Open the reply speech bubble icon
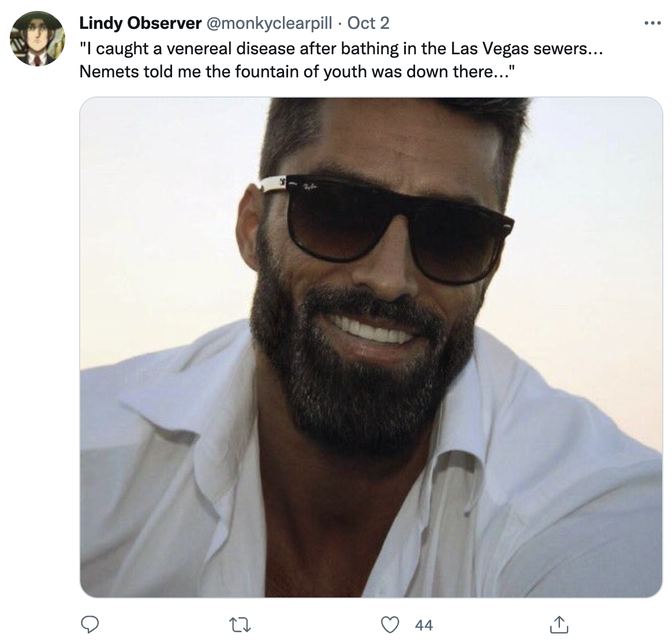Screen dimensions: 672x642 pos(90,625)
